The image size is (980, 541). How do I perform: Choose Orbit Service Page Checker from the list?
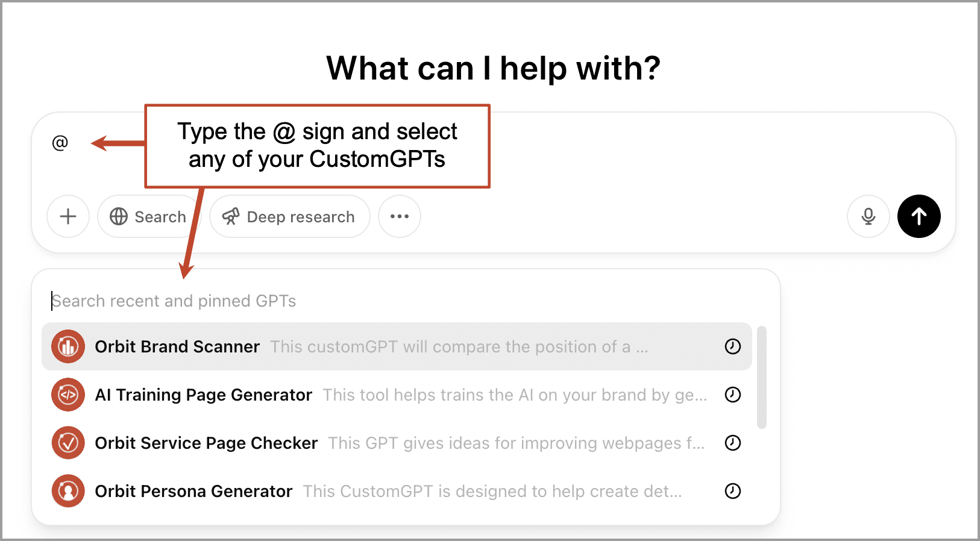pyautogui.click(x=206, y=443)
